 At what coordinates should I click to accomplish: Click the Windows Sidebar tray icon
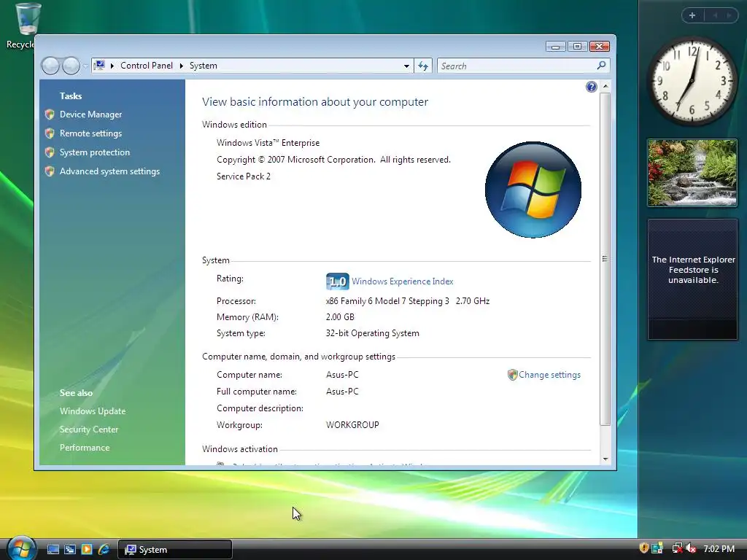point(657,548)
